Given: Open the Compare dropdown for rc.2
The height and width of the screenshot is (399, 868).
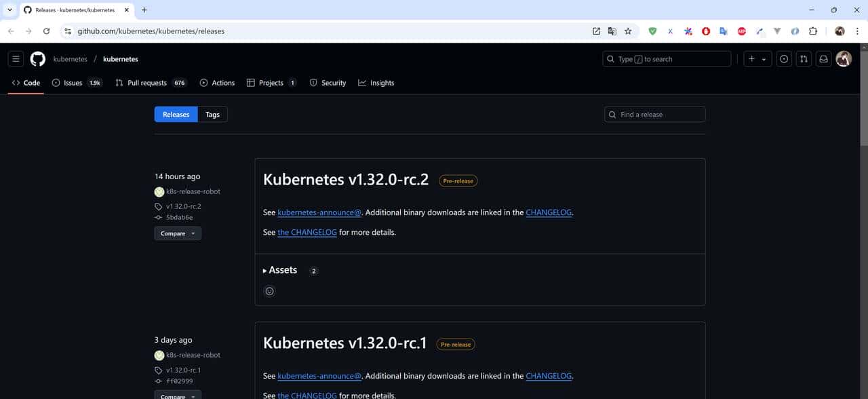Looking at the screenshot, I should click(x=177, y=233).
